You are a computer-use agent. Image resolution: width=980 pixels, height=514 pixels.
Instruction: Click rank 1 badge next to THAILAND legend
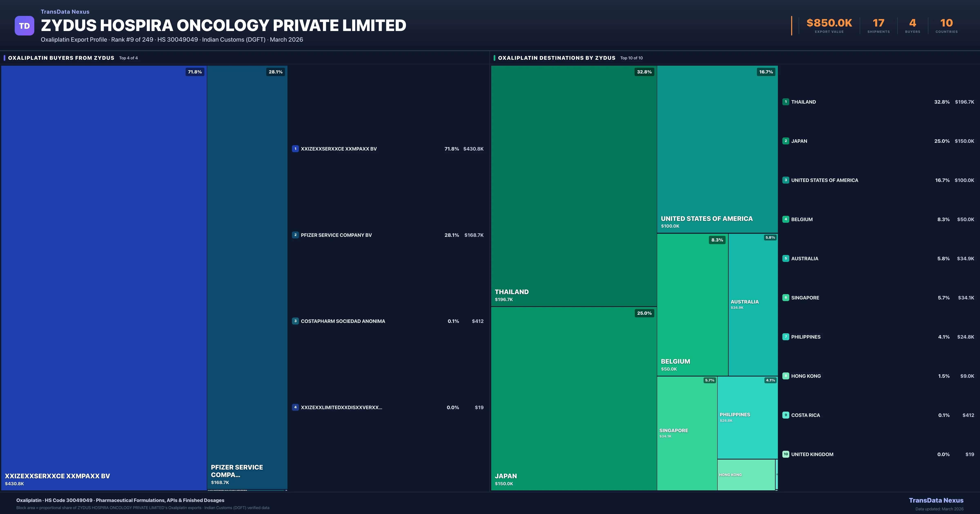point(786,102)
